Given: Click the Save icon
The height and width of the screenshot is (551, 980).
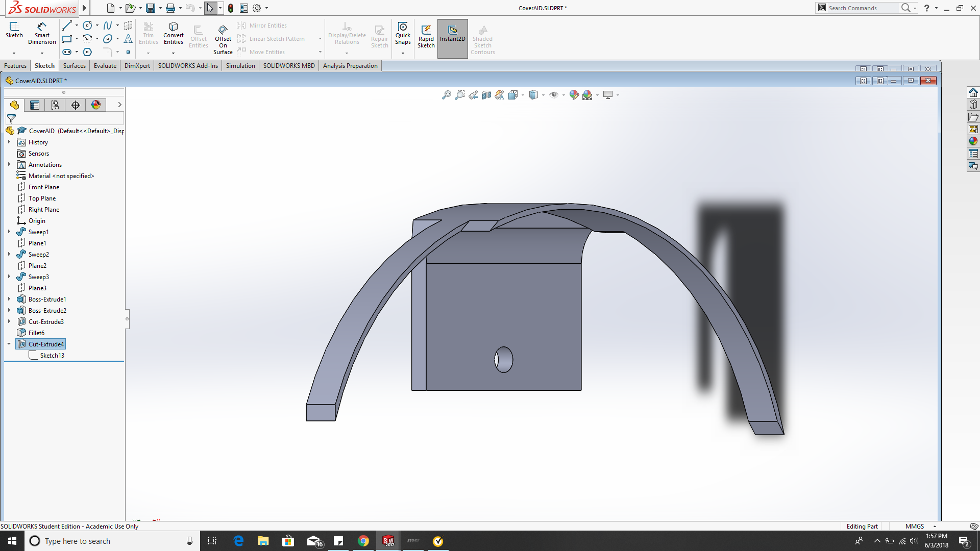Looking at the screenshot, I should point(151,8).
